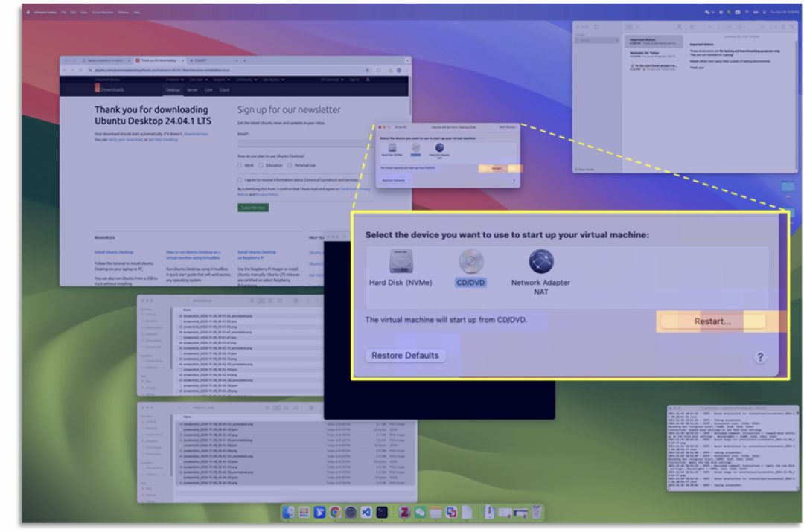Delete the selected note with the trash icon
The height and width of the screenshot is (532, 804).
680,27
